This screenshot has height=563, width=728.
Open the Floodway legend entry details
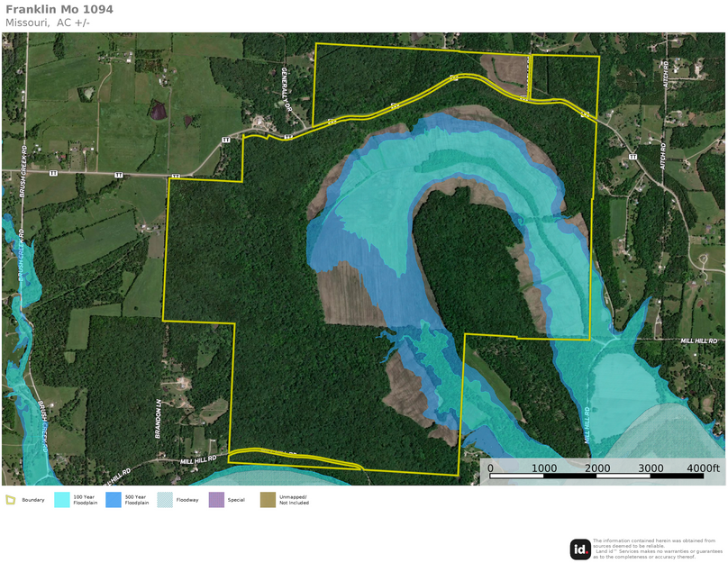pyautogui.click(x=189, y=500)
